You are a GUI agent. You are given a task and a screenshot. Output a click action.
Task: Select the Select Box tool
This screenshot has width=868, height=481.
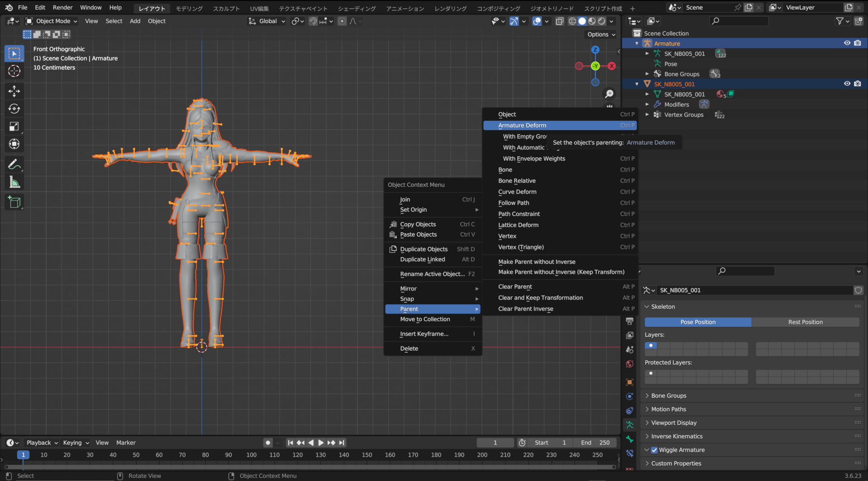tap(14, 53)
